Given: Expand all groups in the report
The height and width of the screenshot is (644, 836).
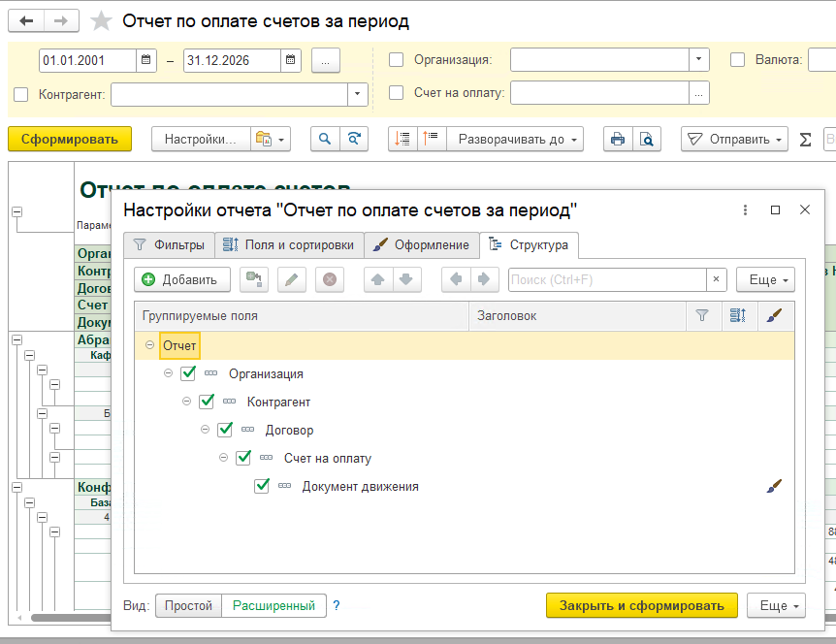Looking at the screenshot, I should pyautogui.click(x=432, y=139).
